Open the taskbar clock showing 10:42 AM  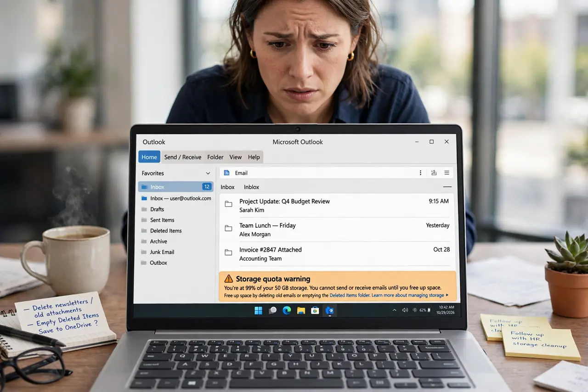pyautogui.click(x=446, y=309)
